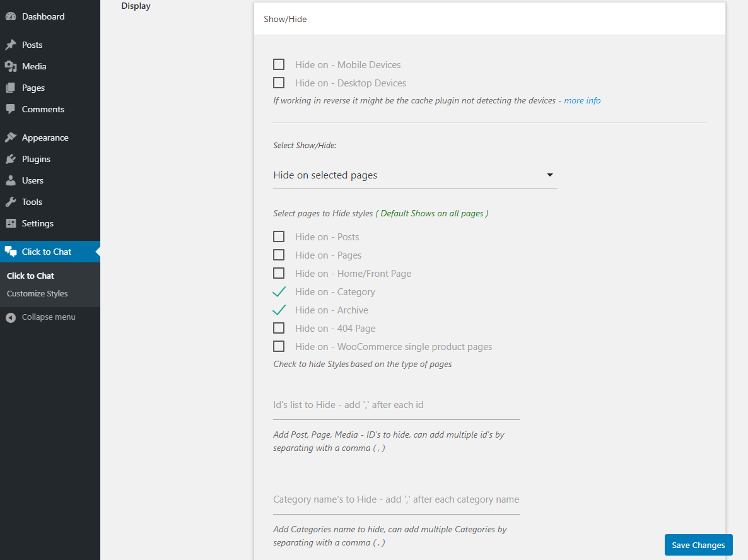Click the Save Changes button
The height and width of the screenshot is (560, 748).
[698, 545]
